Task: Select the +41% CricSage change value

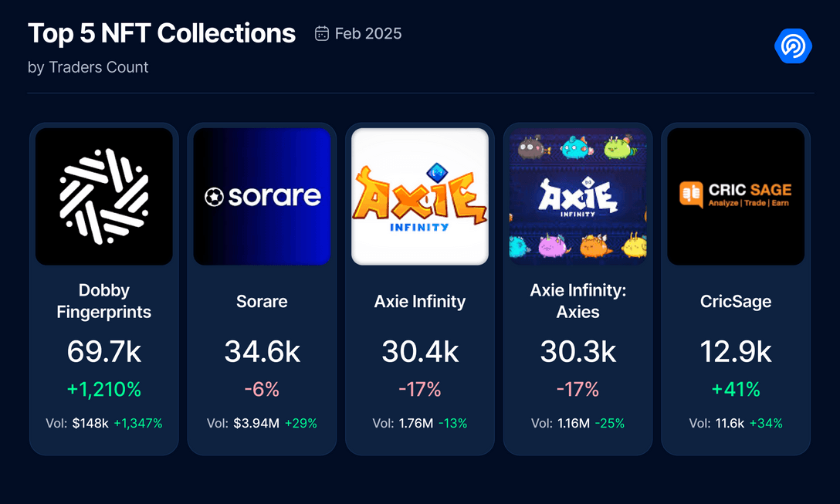Action: click(736, 390)
